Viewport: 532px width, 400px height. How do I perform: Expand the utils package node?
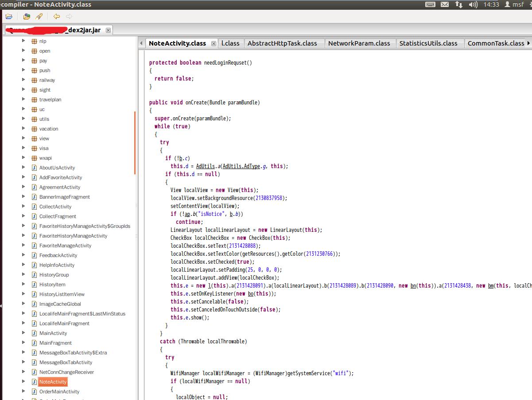coord(23,119)
